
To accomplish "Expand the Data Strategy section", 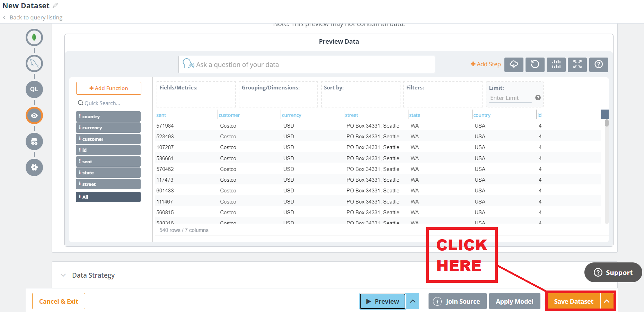I will (63, 275).
